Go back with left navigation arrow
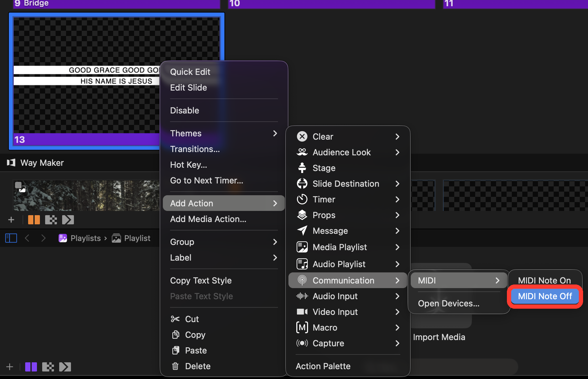588x379 pixels. coord(27,238)
